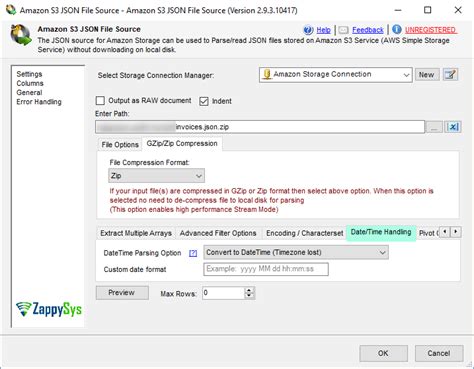Click the DateTime Parsing [?] help link
The height and width of the screenshot is (369, 474).
tap(193, 253)
